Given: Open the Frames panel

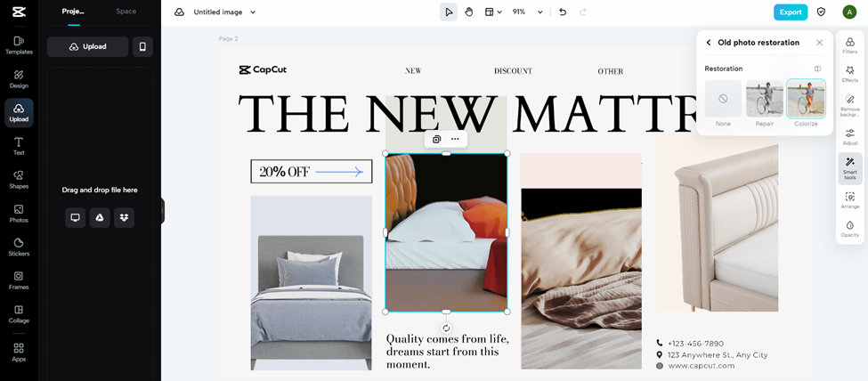Looking at the screenshot, I should click(19, 280).
